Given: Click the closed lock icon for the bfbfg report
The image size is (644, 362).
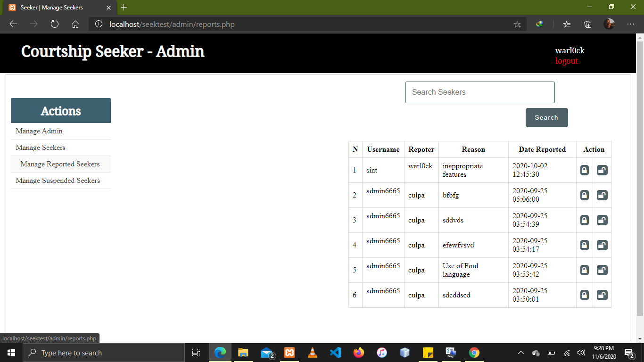Looking at the screenshot, I should click(x=585, y=195).
